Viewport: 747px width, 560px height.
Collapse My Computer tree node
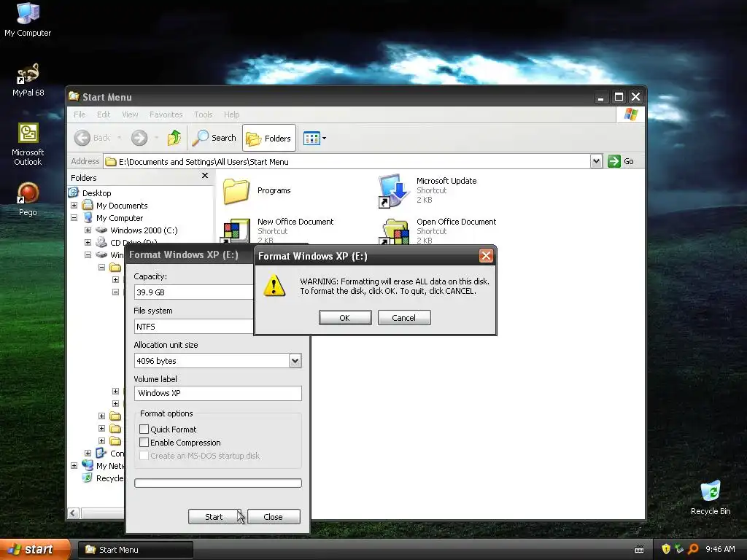click(x=74, y=217)
